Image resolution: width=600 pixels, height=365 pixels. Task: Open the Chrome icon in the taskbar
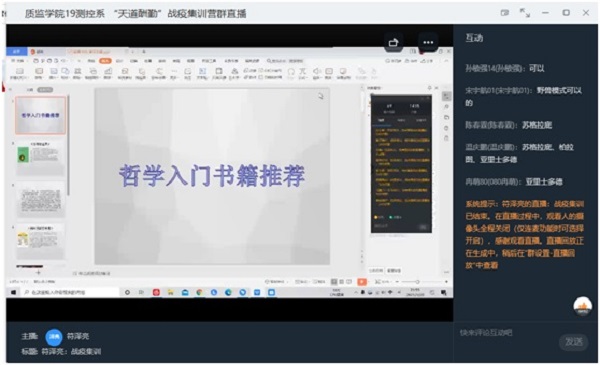[199, 292]
